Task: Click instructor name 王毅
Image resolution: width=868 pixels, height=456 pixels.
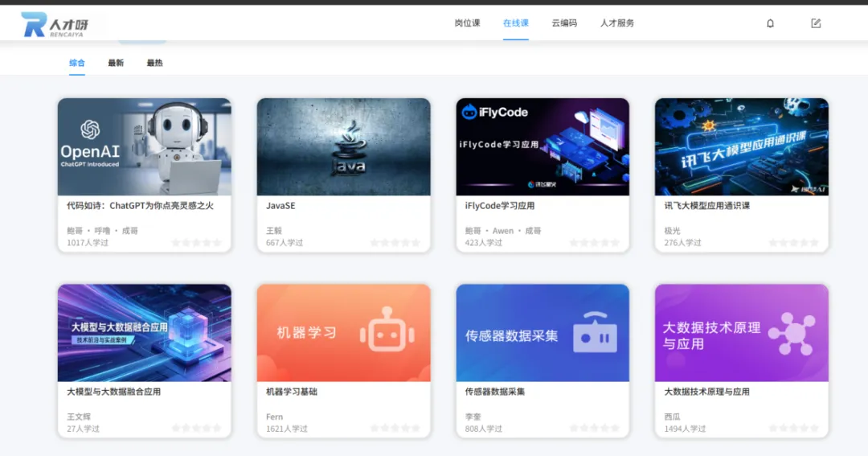Action: pyautogui.click(x=274, y=231)
